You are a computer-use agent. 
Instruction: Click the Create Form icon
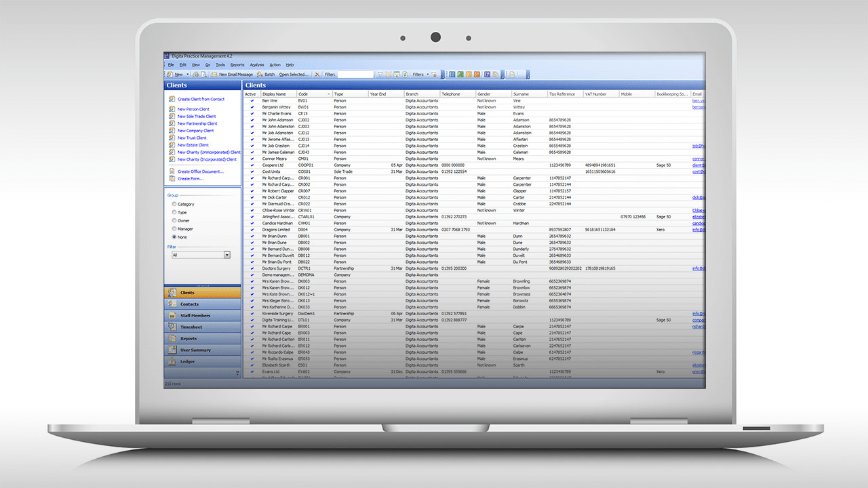tap(172, 179)
